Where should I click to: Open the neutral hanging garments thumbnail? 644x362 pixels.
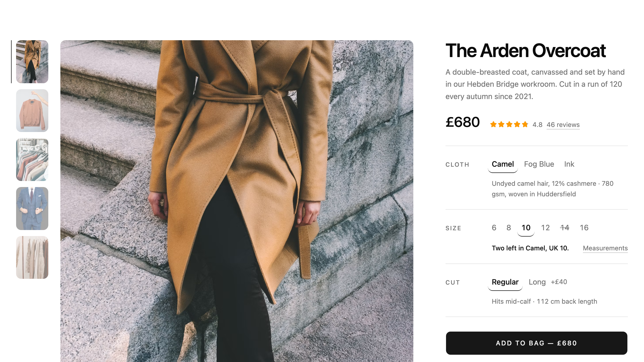coord(32,257)
